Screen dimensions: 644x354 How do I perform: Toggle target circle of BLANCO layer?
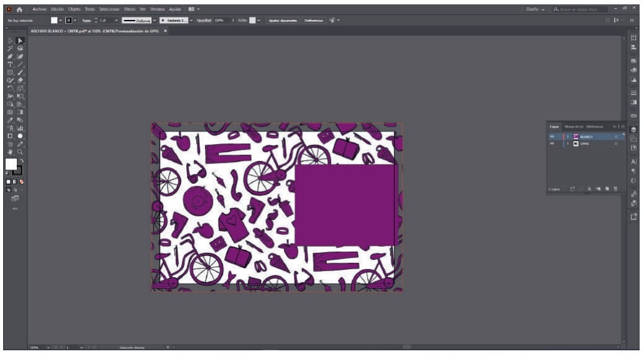click(615, 136)
